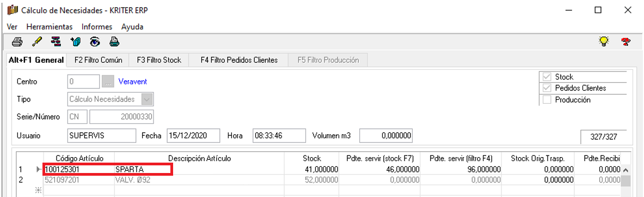Switch to F3 Filtro Stock tab

coord(159,60)
